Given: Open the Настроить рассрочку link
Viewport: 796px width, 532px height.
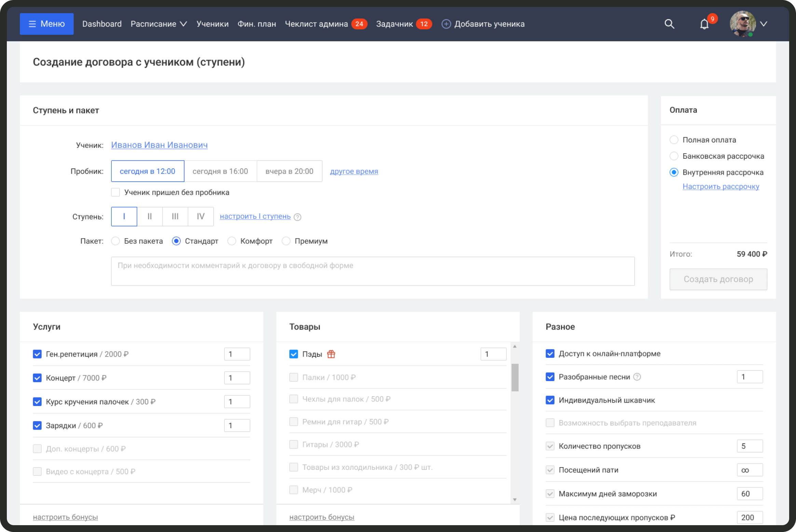Looking at the screenshot, I should coord(720,186).
